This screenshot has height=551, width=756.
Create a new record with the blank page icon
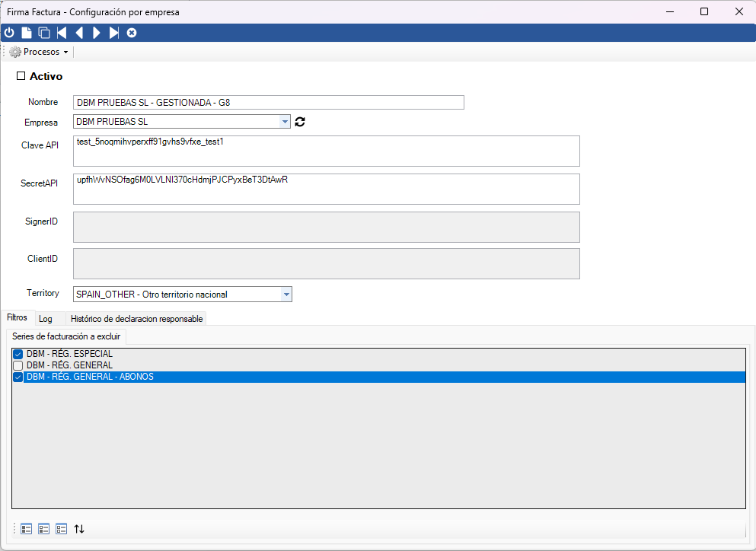[x=27, y=33]
